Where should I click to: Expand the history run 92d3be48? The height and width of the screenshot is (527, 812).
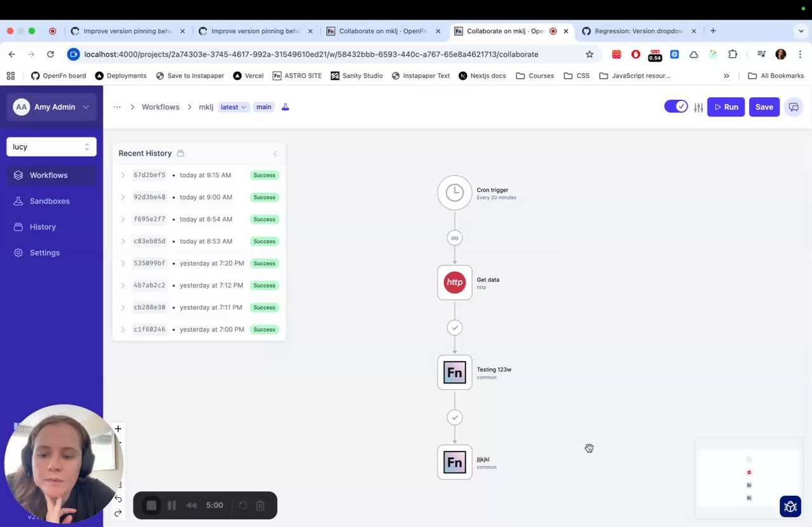point(123,197)
